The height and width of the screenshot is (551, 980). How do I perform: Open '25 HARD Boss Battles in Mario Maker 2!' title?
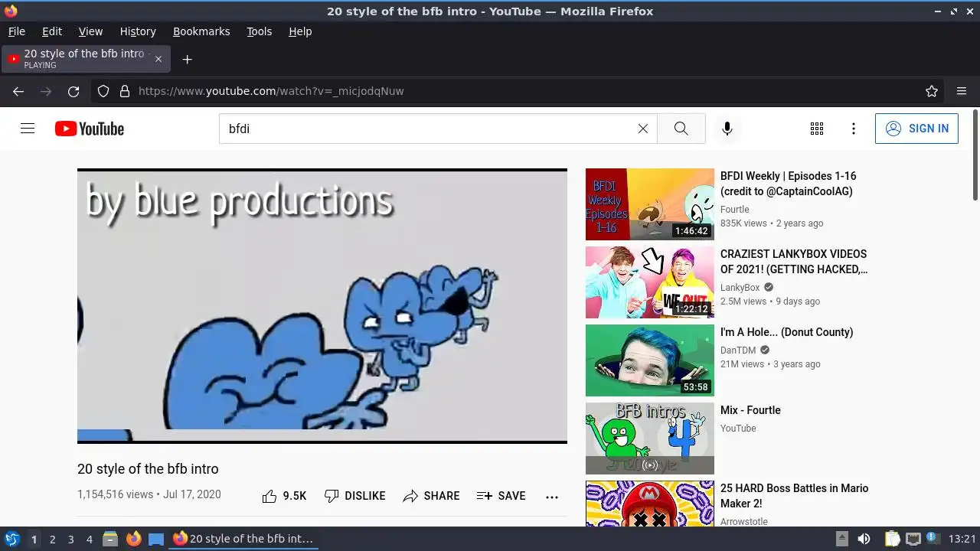point(795,496)
